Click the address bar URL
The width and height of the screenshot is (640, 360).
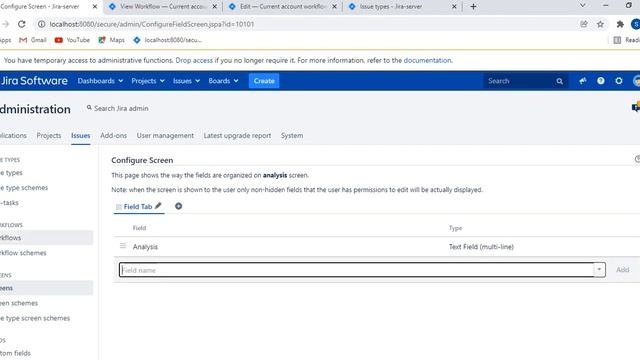tap(151, 24)
